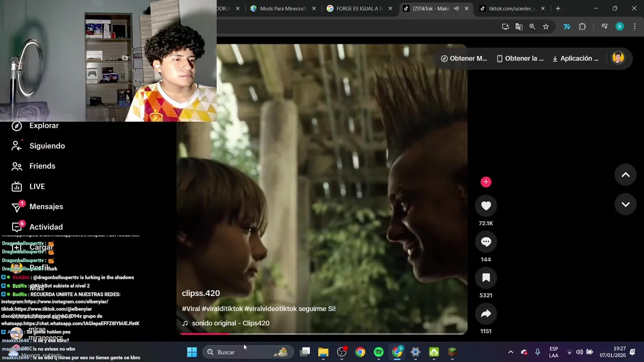Viewport: 644px width, 362px height.
Task: Open the #viralditiktok hashtag link
Action: click(222, 309)
